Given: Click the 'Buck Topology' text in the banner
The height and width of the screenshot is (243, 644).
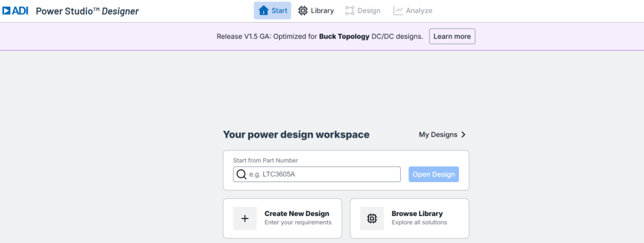Looking at the screenshot, I should (x=344, y=36).
